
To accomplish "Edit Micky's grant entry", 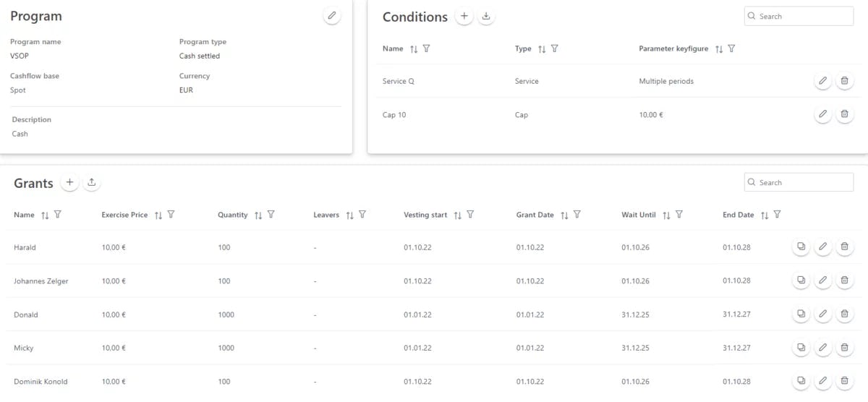I will click(x=822, y=348).
